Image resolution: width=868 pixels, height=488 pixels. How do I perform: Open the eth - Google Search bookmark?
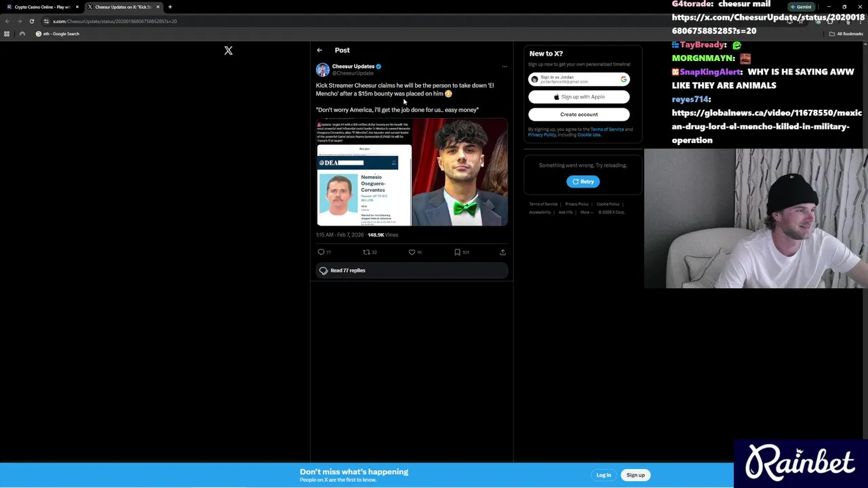58,34
